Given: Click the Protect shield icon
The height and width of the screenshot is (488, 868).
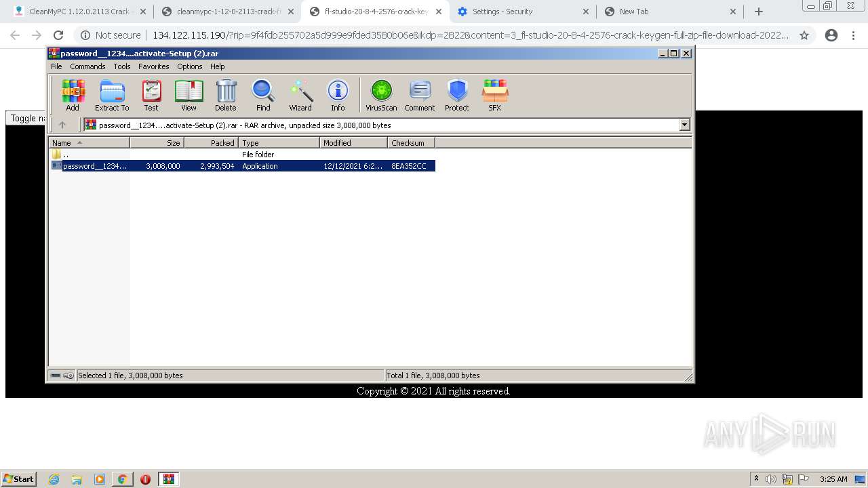Looking at the screenshot, I should [x=457, y=96].
